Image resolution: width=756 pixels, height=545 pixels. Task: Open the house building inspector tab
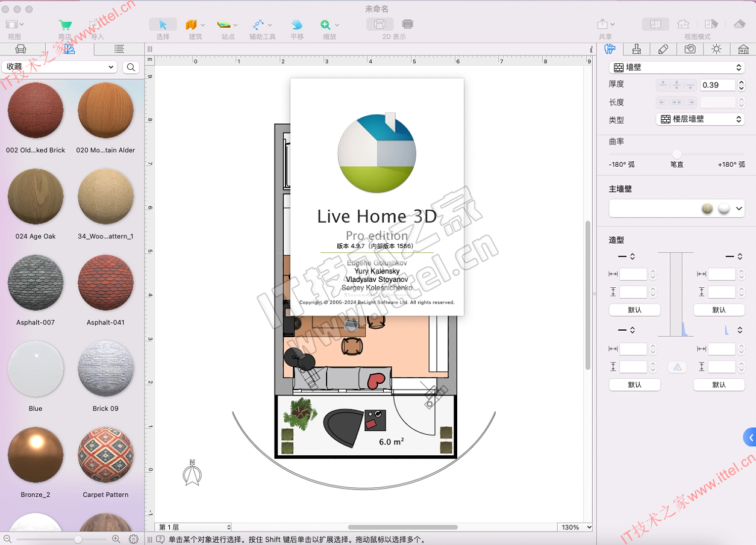tap(743, 49)
